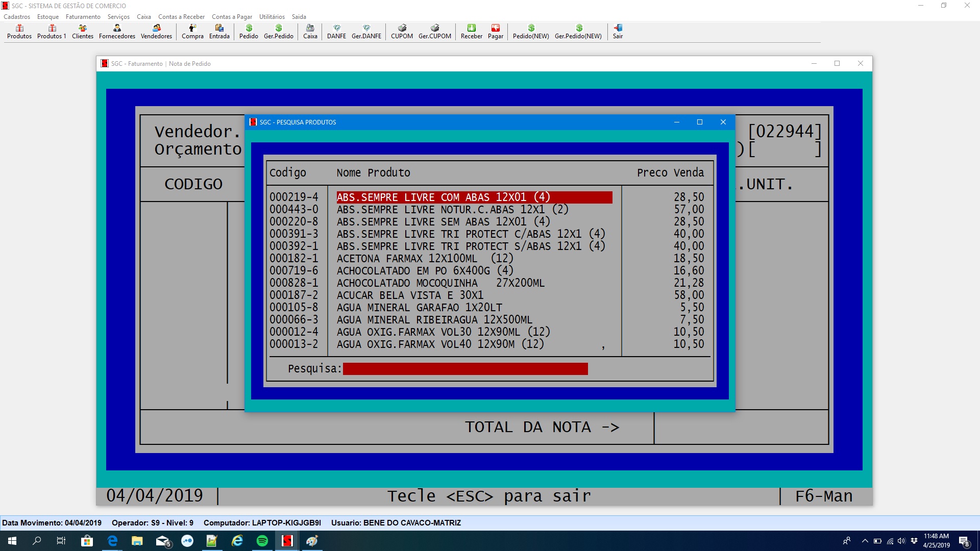980x551 pixels.
Task: Click the Sair exit icon
Action: [x=618, y=31]
